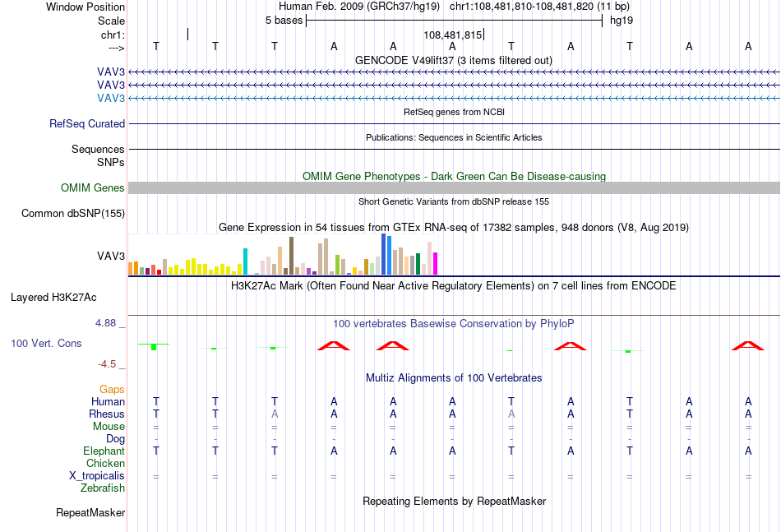Click the 100 Vert. Cons track label
This screenshot has width=781, height=532.
tap(46, 343)
